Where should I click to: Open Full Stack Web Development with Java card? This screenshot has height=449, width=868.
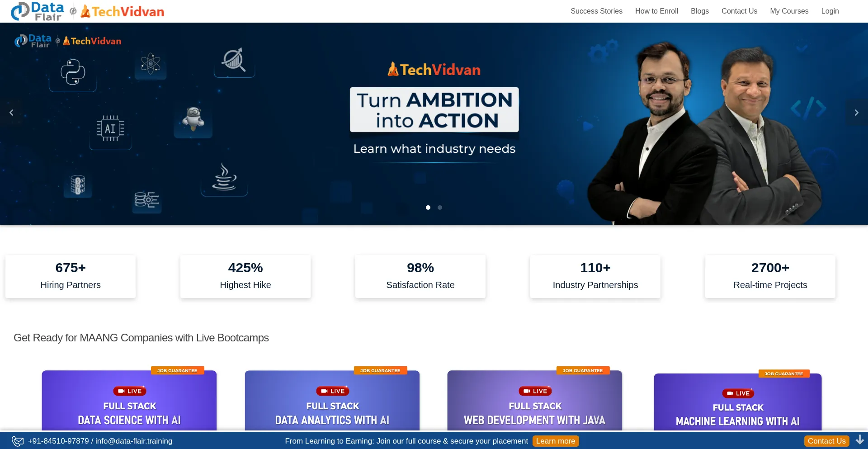pos(535,400)
